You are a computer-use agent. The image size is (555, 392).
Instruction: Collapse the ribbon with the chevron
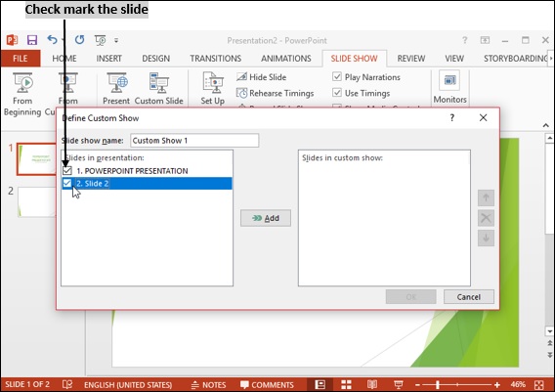[546, 125]
